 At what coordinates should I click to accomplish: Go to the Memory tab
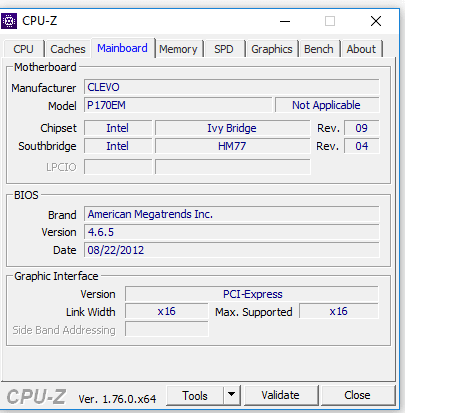point(178,49)
